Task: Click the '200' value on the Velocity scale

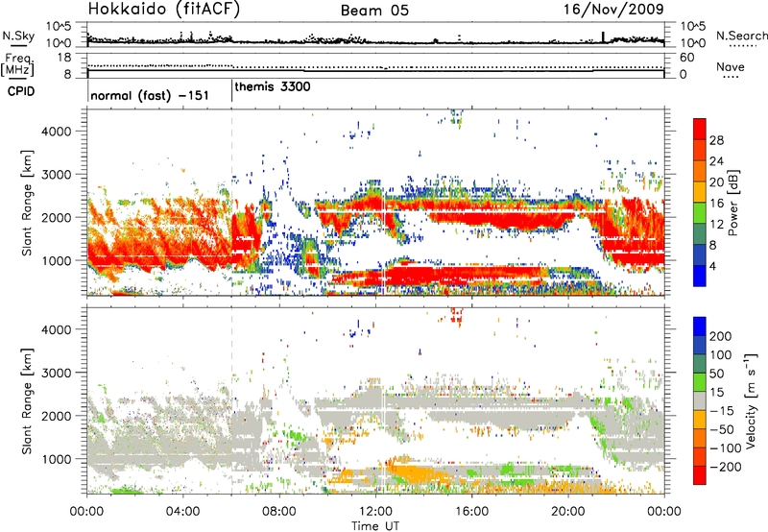Action: pos(721,336)
